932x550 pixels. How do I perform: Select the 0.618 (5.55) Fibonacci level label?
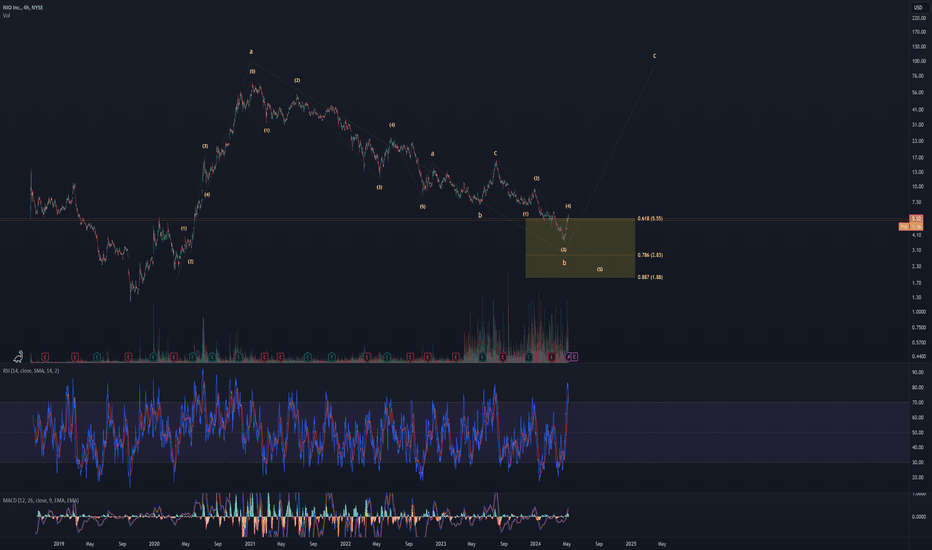coord(650,218)
